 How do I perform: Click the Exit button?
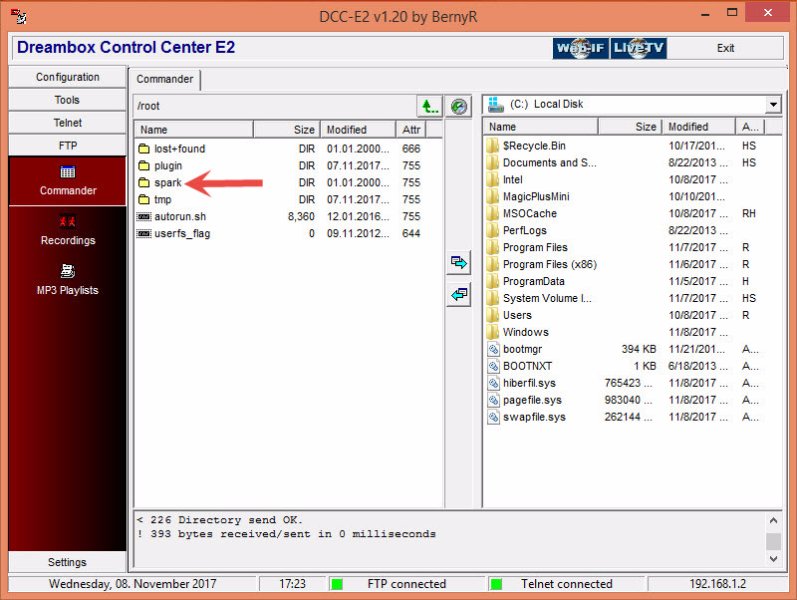(x=725, y=48)
